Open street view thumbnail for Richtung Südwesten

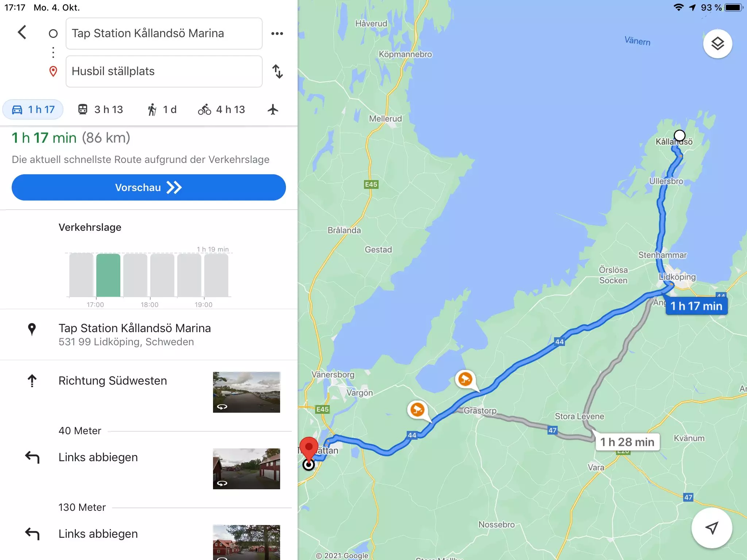pyautogui.click(x=247, y=392)
